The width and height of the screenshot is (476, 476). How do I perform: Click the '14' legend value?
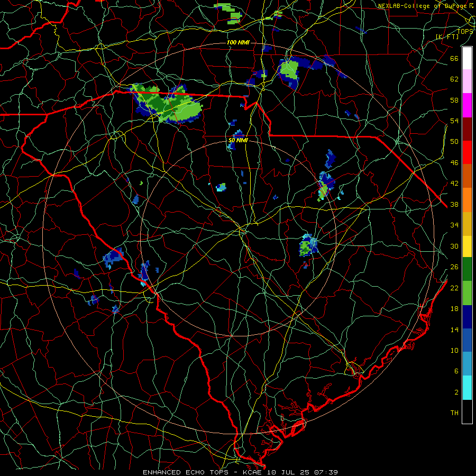454,329
